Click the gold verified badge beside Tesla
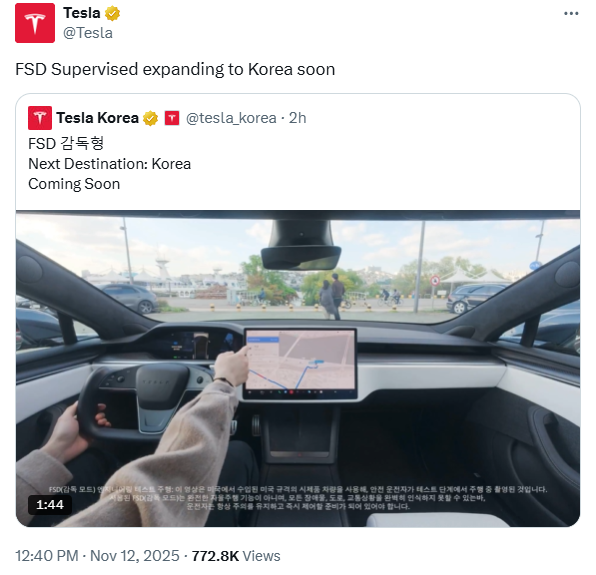The width and height of the screenshot is (596, 575). (x=113, y=14)
